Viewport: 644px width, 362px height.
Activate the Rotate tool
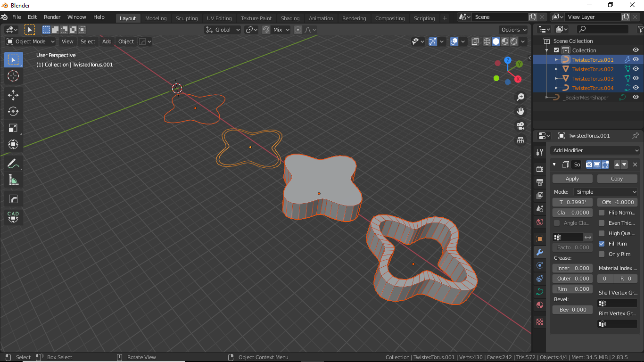(x=13, y=111)
